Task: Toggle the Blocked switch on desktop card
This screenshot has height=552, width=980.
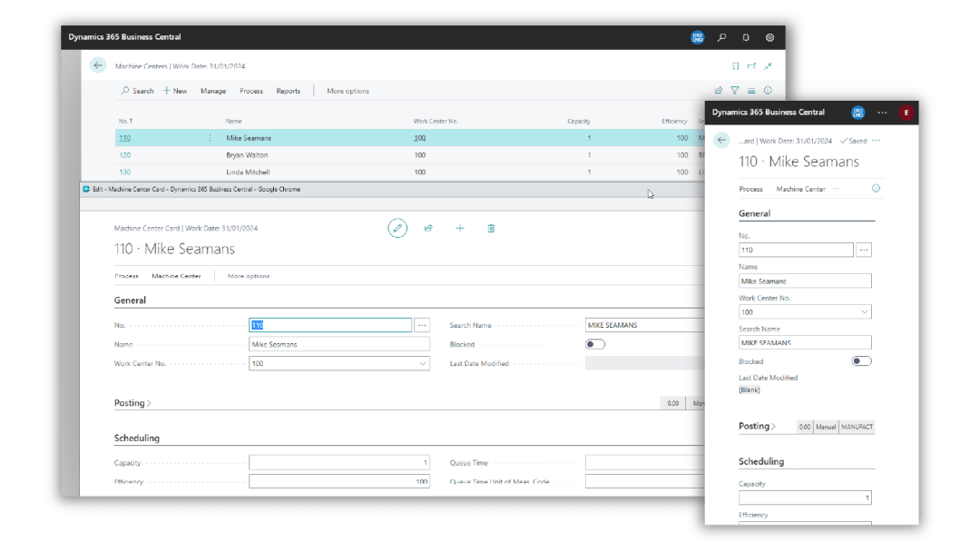Action: point(595,345)
